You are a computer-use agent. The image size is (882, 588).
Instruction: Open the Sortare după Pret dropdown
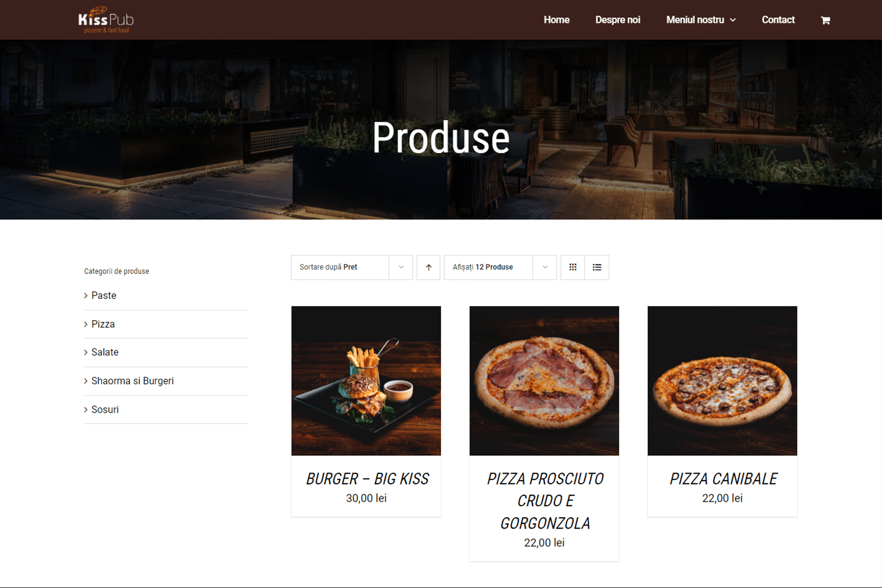(352, 267)
